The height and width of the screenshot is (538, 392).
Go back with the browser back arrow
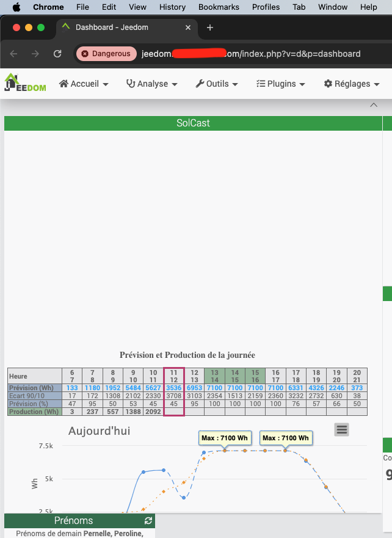pyautogui.click(x=13, y=54)
